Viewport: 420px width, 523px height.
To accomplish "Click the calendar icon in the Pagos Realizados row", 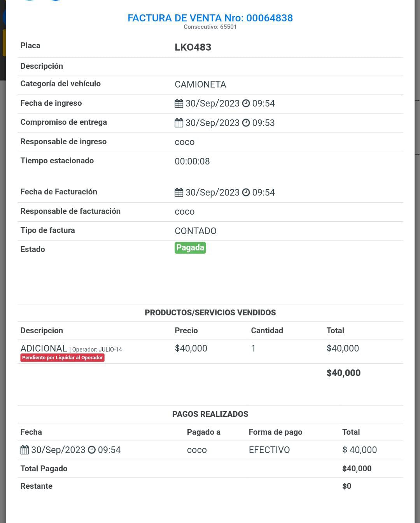I will tap(24, 450).
